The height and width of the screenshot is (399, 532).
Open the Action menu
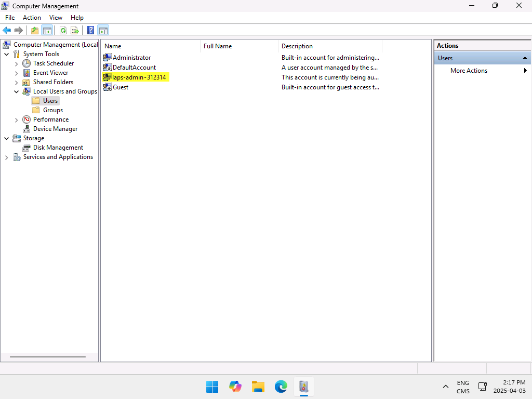(32, 18)
